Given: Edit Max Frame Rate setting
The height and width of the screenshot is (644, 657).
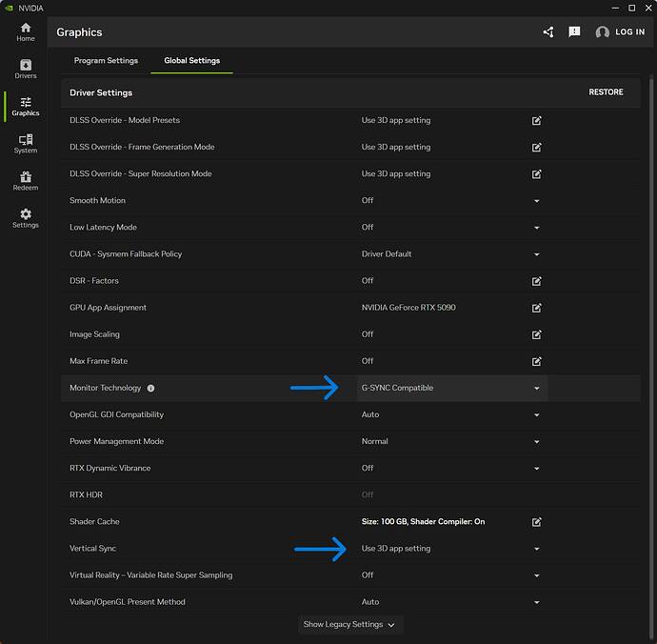Looking at the screenshot, I should point(536,361).
